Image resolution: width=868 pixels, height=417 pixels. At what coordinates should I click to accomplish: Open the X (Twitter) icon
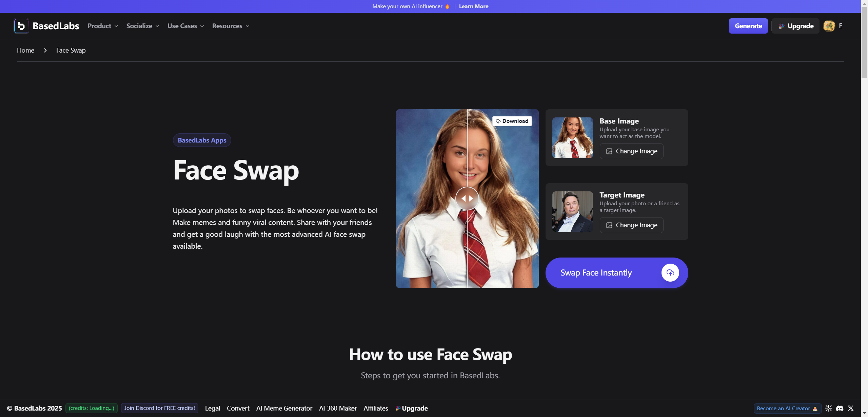click(851, 408)
